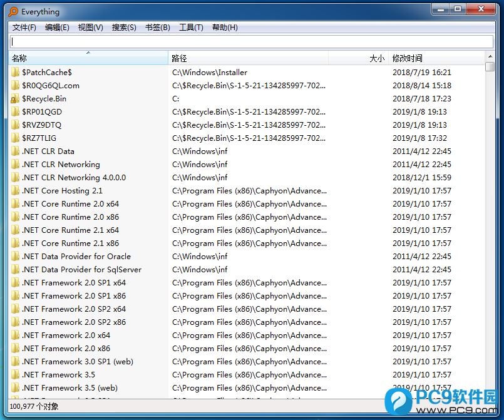The height and width of the screenshot is (420, 504).
Task: Click the $PatchCache$ folder icon
Action: point(15,73)
